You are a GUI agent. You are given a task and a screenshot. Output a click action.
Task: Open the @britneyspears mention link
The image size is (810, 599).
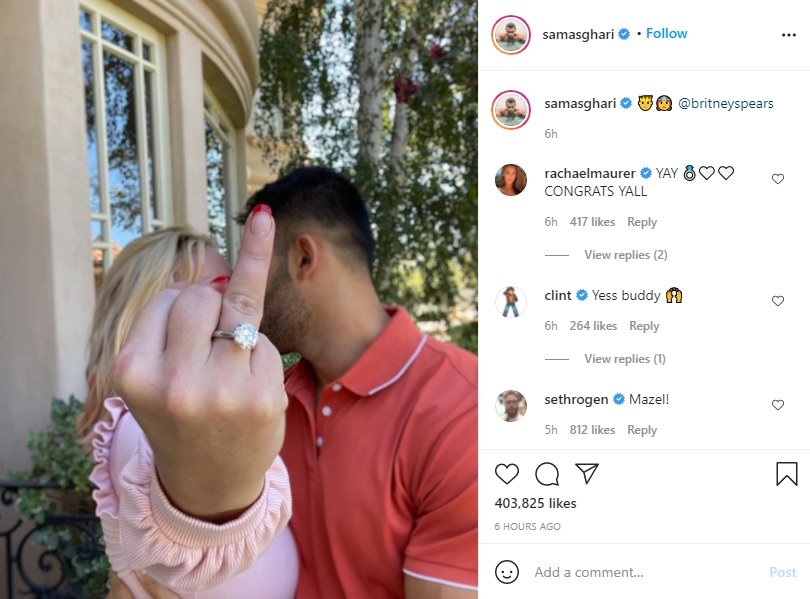click(x=725, y=103)
